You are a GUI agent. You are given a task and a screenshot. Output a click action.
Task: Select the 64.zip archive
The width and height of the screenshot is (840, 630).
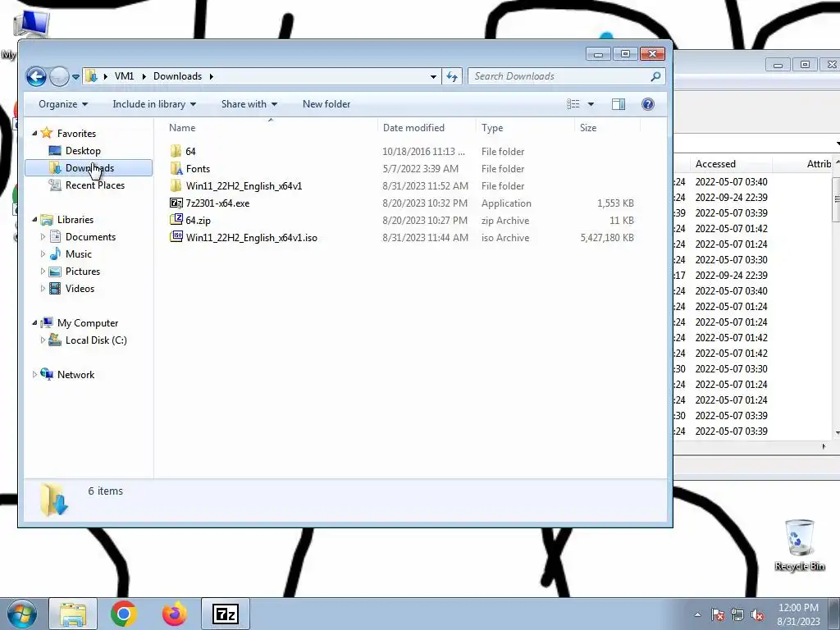click(x=198, y=220)
